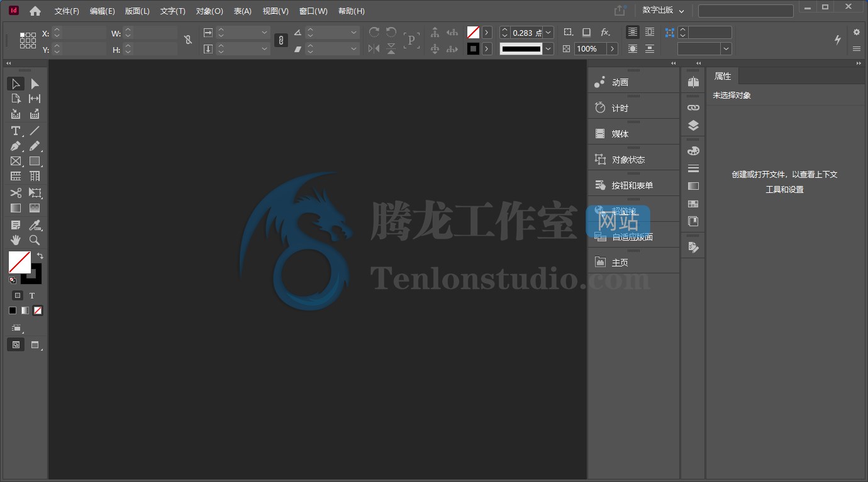
Task: Open the 文件(F) menu
Action: [67, 11]
